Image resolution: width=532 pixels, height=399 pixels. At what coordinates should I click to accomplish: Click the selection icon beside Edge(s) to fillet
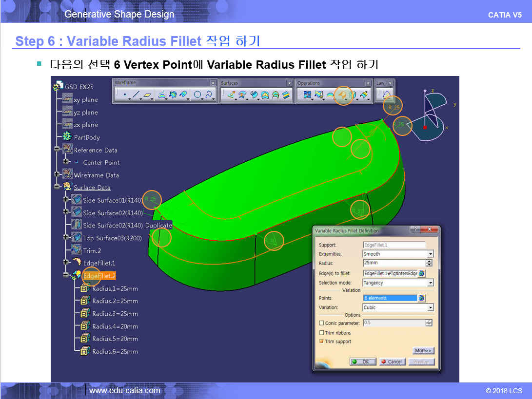pyautogui.click(x=422, y=274)
